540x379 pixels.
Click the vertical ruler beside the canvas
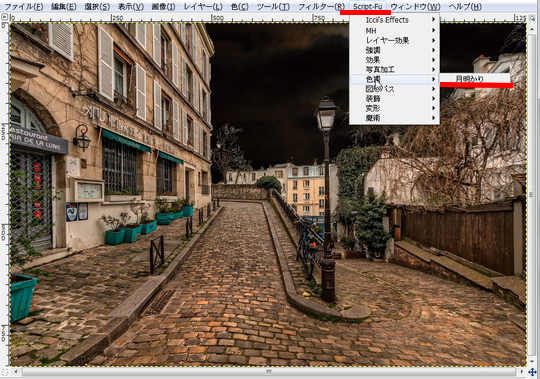(4, 194)
